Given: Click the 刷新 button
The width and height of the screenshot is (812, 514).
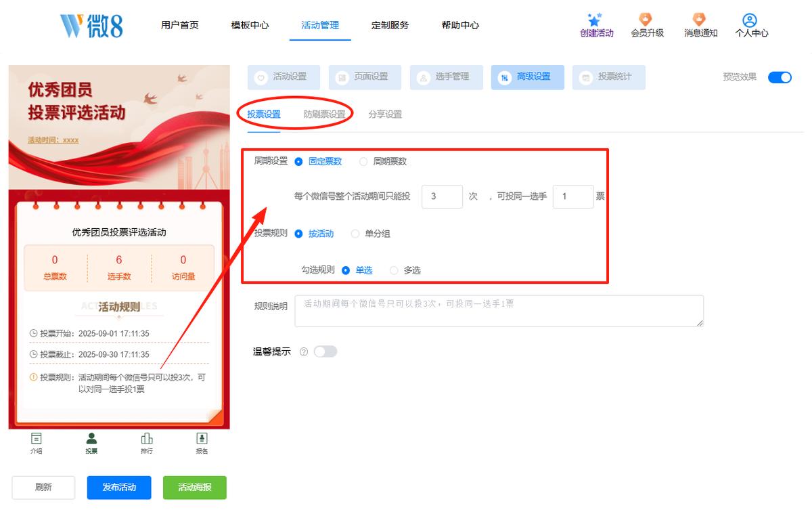Looking at the screenshot, I should pyautogui.click(x=43, y=488).
